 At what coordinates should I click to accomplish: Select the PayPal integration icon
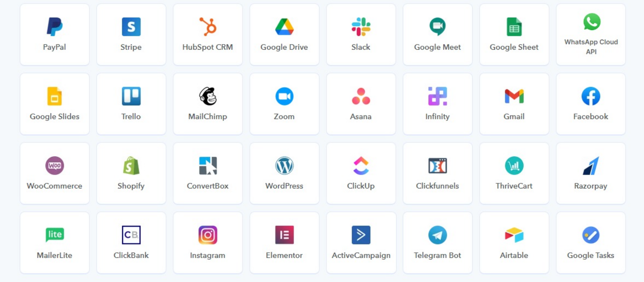coord(54,27)
